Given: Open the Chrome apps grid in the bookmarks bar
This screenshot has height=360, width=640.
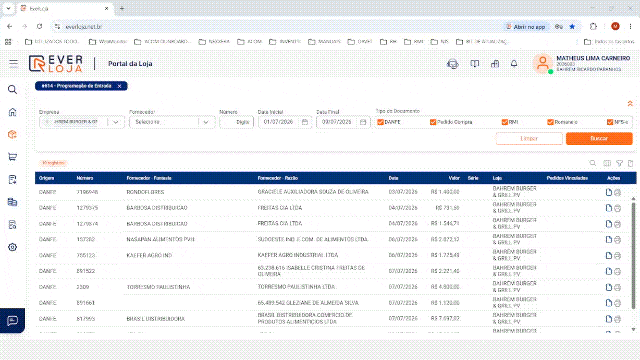Looking at the screenshot, I should pyautogui.click(x=8, y=42).
